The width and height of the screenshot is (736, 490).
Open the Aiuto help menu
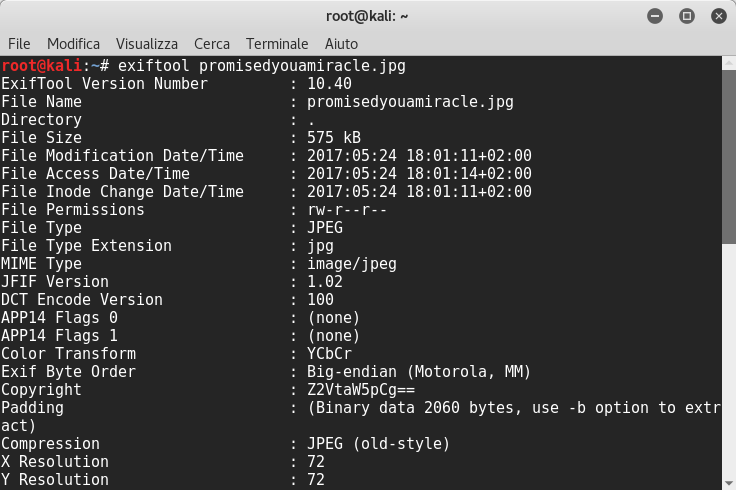pos(341,44)
